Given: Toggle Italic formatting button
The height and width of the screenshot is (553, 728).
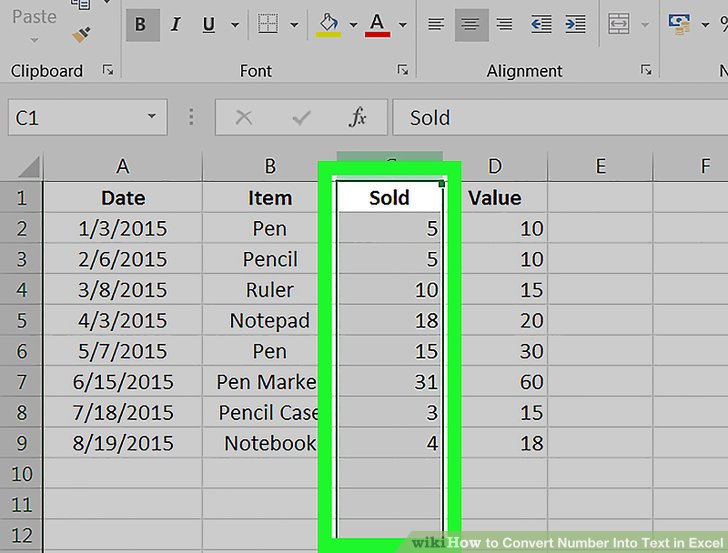Looking at the screenshot, I should (176, 24).
